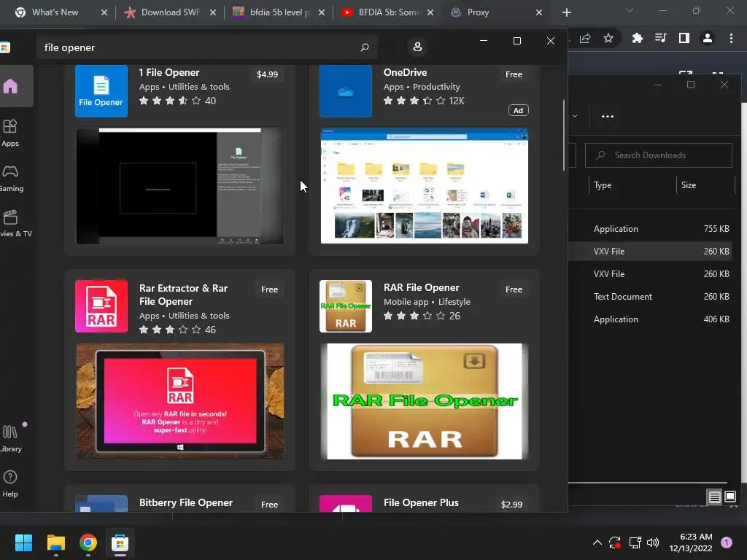
Task: Open a new Chrome tab
Action: (566, 12)
